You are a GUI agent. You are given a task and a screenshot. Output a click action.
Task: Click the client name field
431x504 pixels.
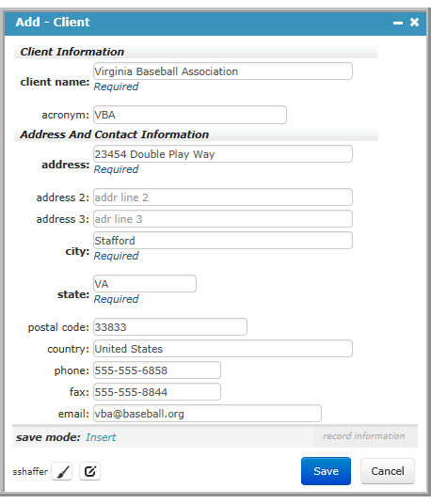point(223,71)
